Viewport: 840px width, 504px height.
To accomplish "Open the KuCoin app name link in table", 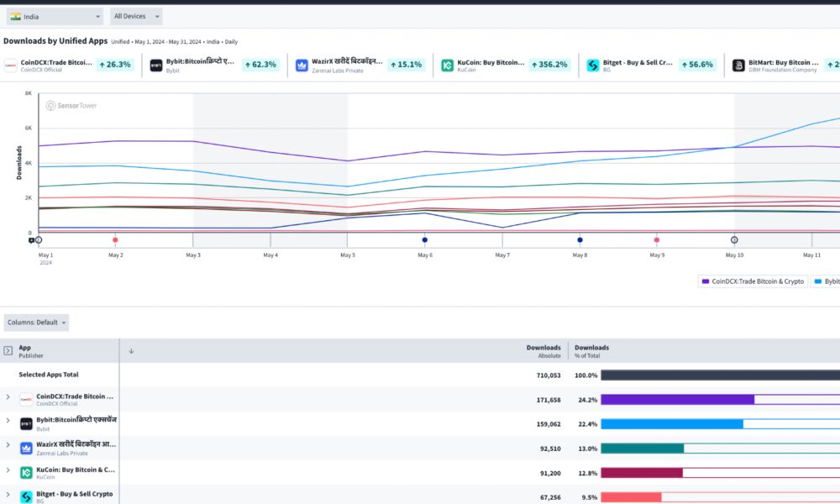I will tap(76, 470).
